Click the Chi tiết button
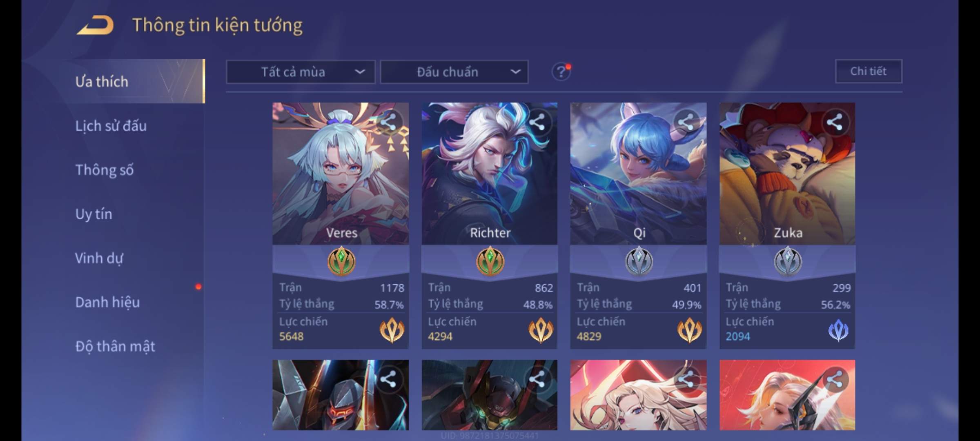This screenshot has width=980, height=441. tap(869, 71)
